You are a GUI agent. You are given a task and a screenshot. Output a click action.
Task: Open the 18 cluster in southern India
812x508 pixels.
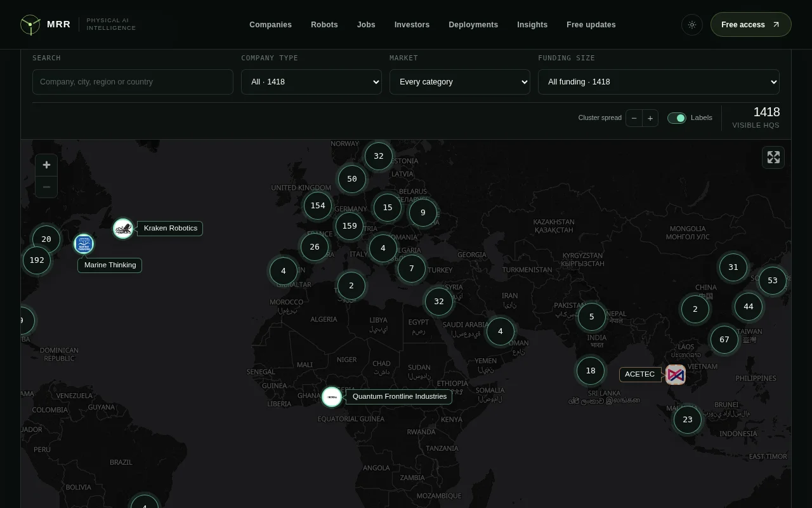(591, 371)
